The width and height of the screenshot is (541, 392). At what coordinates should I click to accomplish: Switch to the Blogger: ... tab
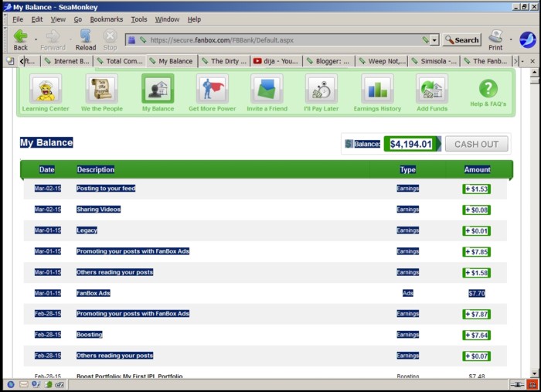click(329, 61)
